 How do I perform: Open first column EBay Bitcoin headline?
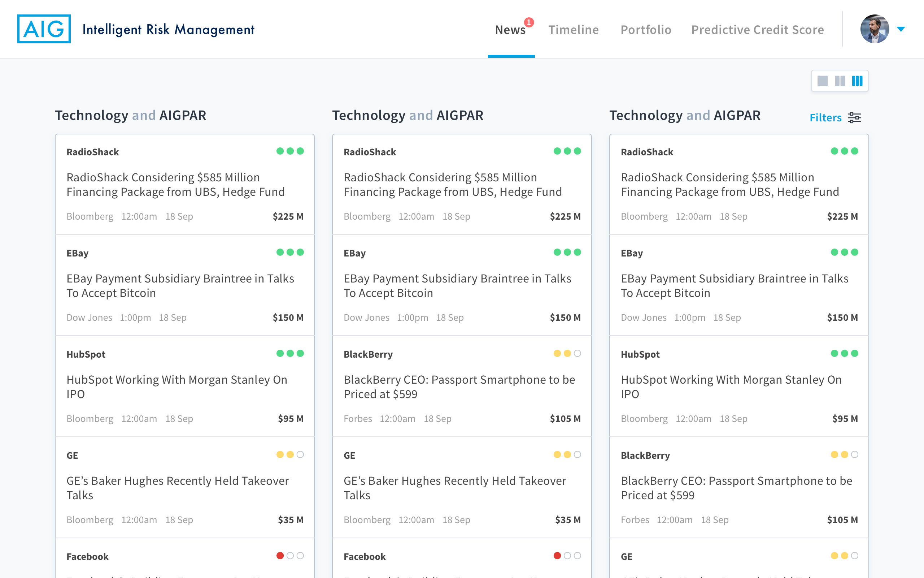coord(180,285)
